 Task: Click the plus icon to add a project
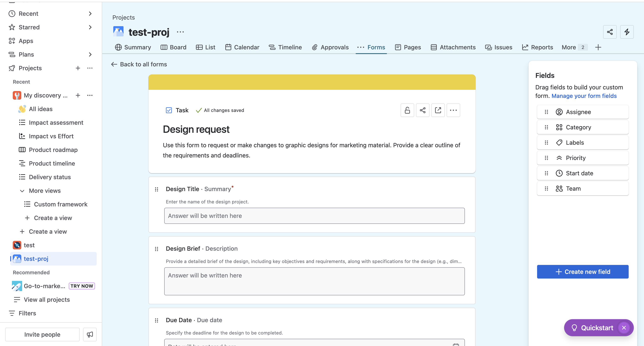78,68
